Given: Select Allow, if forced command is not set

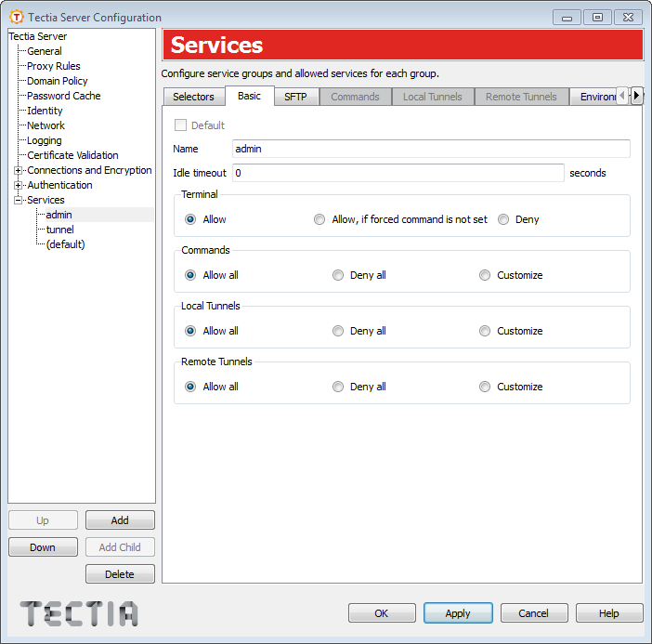Looking at the screenshot, I should pos(319,219).
